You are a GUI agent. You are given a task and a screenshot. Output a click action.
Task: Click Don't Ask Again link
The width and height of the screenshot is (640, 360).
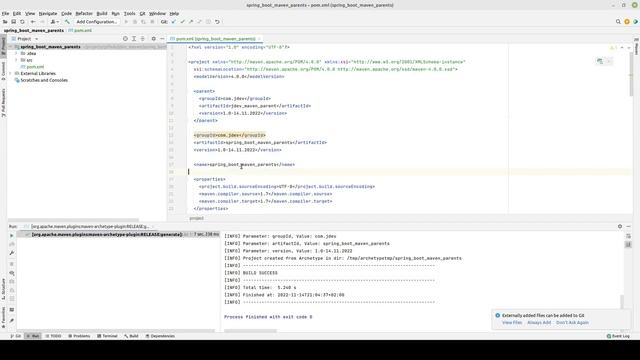[x=572, y=322]
